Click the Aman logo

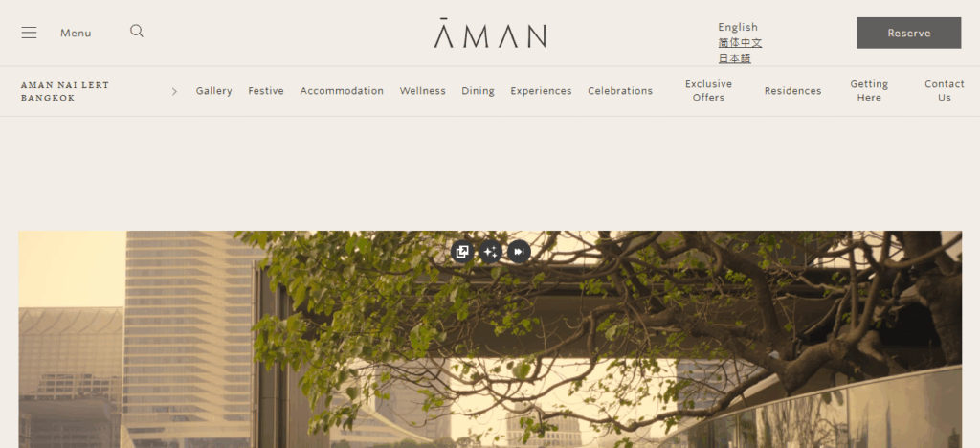(490, 34)
